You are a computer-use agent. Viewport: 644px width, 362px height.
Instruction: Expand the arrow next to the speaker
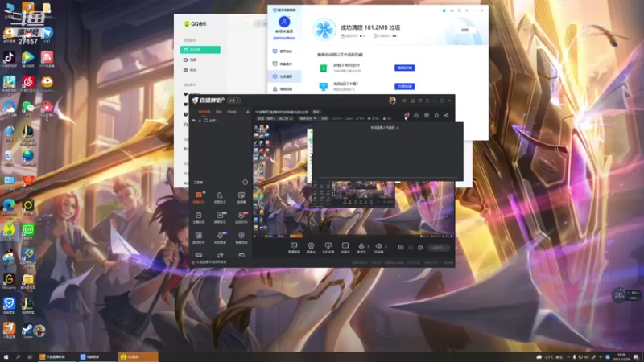pyautogui.click(x=386, y=247)
